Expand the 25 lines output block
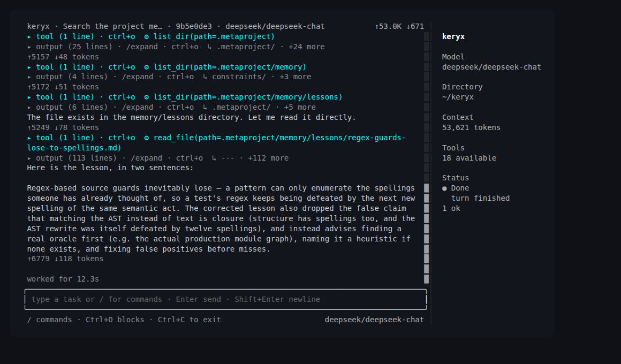621x364 pixels. 176,47
